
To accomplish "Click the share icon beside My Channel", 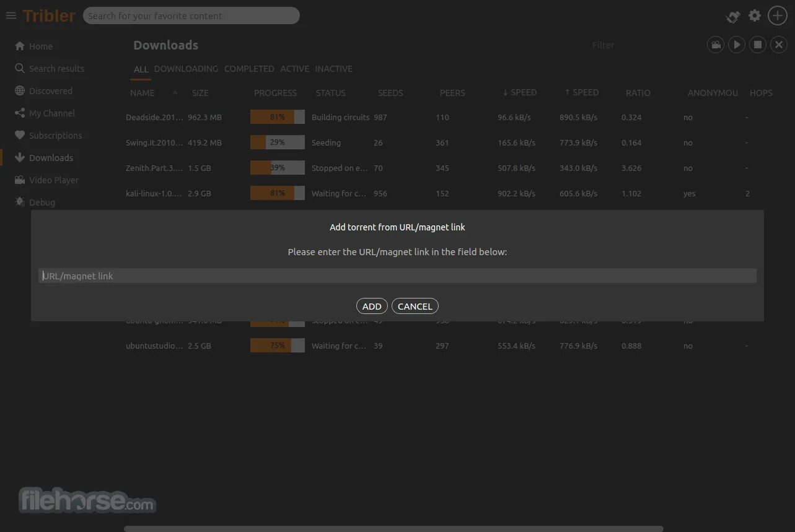I will point(20,113).
